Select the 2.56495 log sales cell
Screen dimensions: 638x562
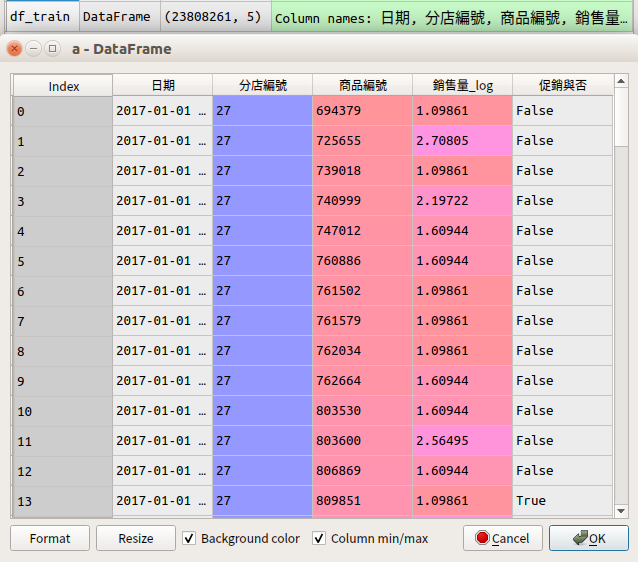tap(463, 441)
